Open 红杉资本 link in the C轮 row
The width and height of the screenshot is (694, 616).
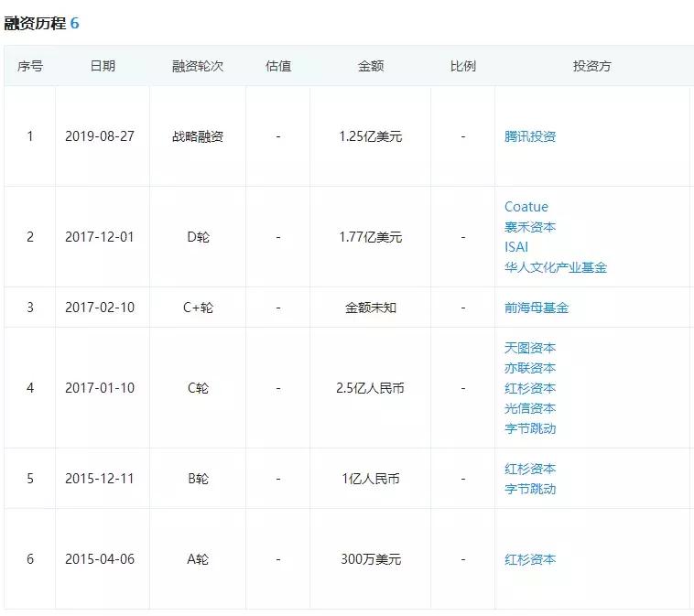(530, 388)
